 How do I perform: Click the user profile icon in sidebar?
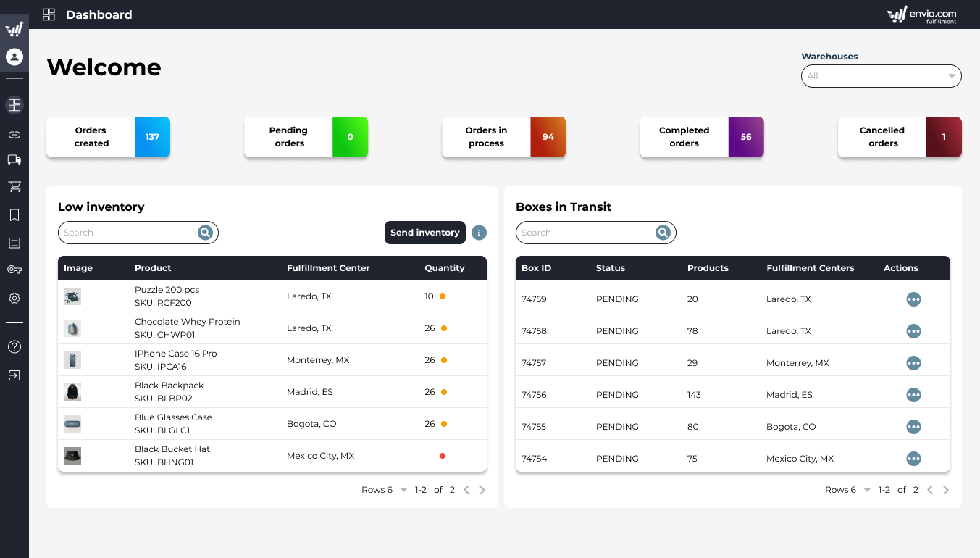[14, 57]
